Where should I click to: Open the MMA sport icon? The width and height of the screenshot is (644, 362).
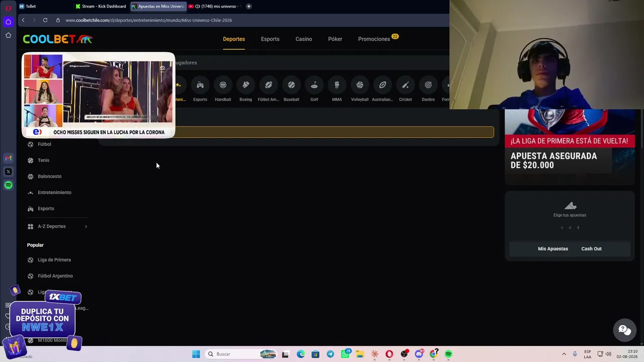[337, 89]
